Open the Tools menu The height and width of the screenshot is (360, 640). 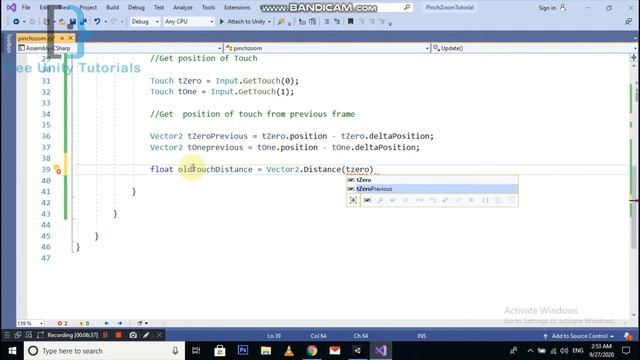[208, 7]
